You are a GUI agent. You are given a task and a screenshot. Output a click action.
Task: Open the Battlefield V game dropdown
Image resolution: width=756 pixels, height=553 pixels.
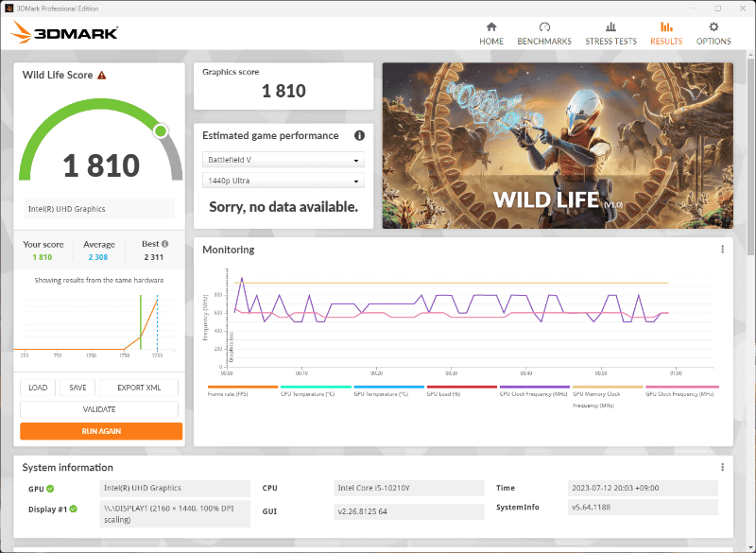(x=283, y=159)
